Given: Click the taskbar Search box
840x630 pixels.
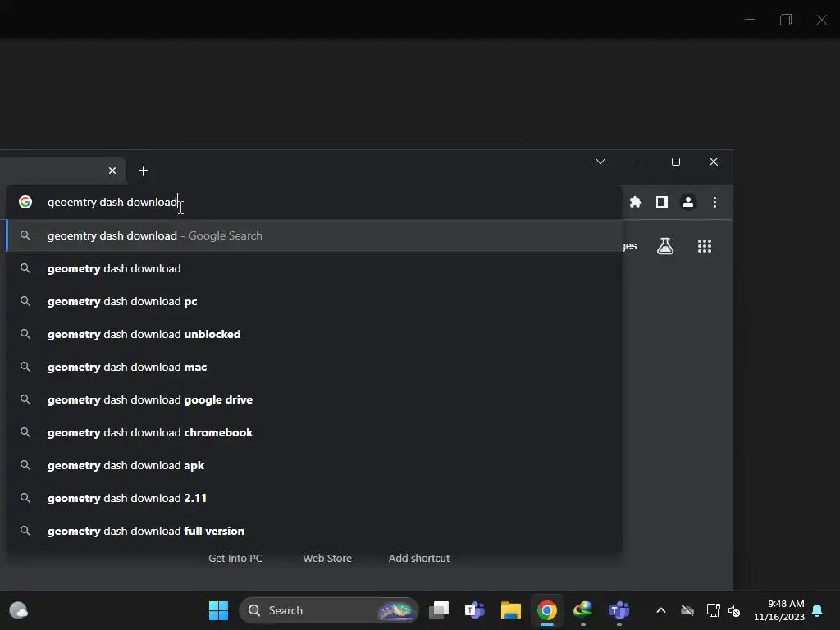Looking at the screenshot, I should [x=328, y=610].
